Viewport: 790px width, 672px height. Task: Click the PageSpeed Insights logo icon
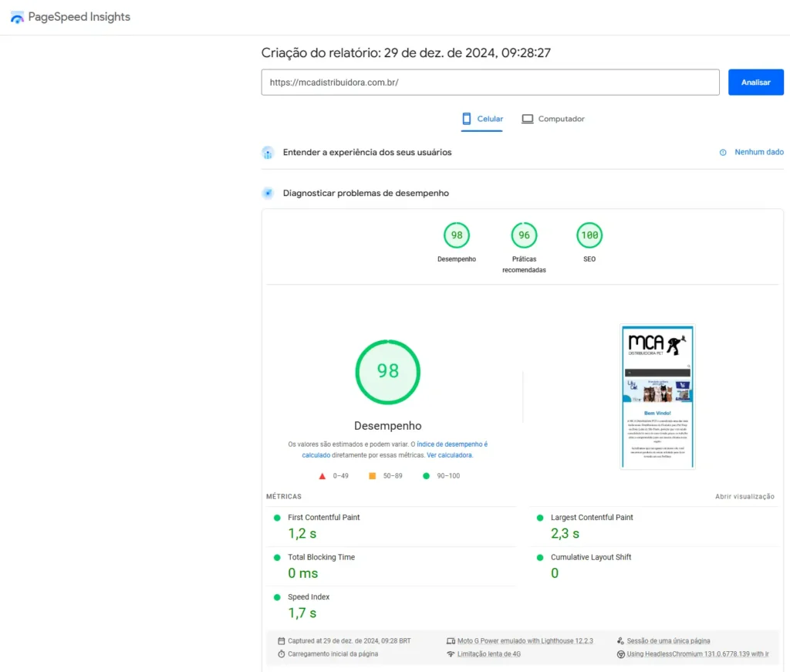coord(17,17)
